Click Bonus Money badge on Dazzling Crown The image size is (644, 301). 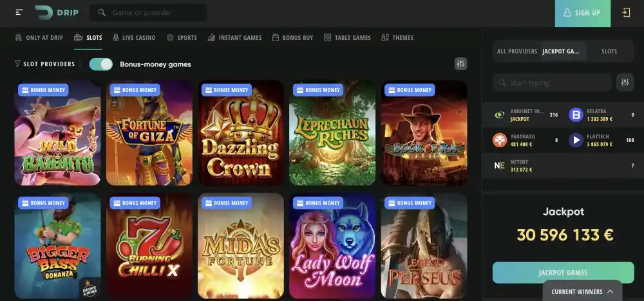coord(227,90)
